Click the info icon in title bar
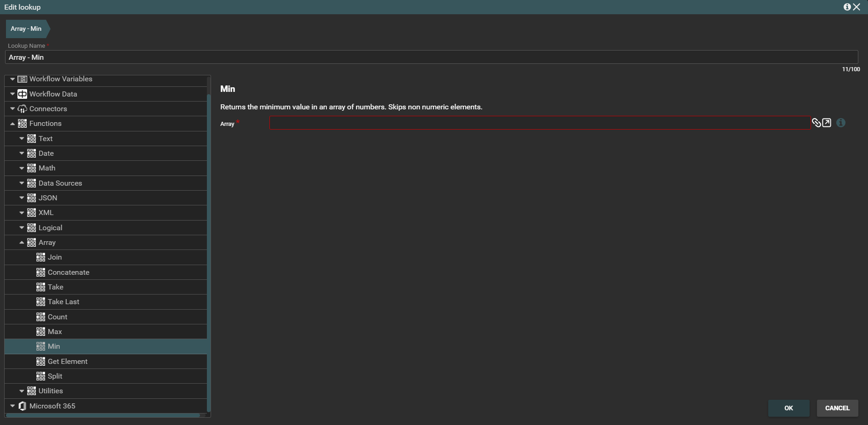Screen dimensions: 868x425 click(x=847, y=7)
